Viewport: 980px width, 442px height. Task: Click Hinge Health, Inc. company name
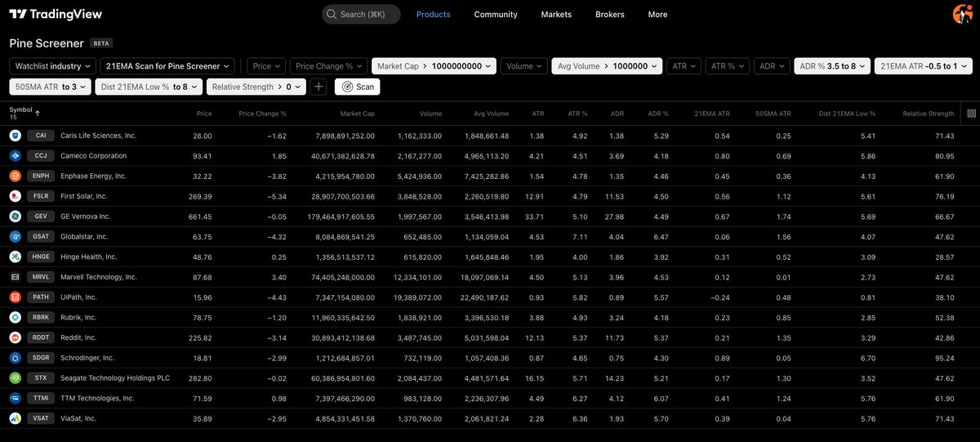tap(88, 257)
